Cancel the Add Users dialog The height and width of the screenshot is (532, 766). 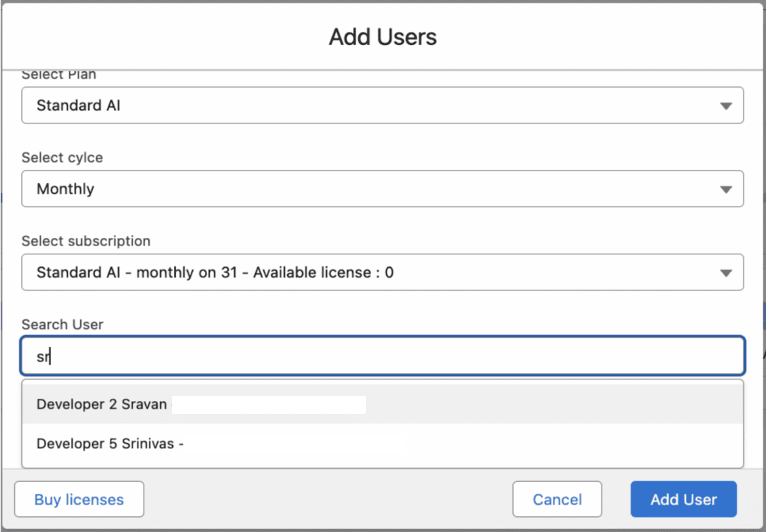point(557,499)
